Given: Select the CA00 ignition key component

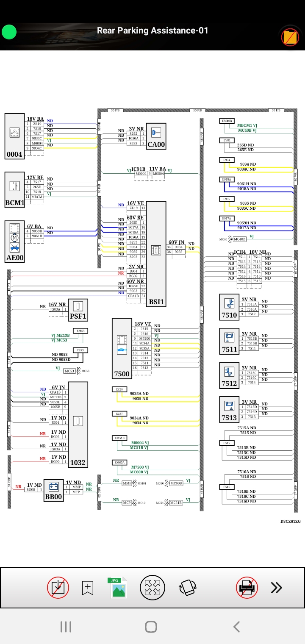Looking at the screenshot, I should [x=156, y=136].
